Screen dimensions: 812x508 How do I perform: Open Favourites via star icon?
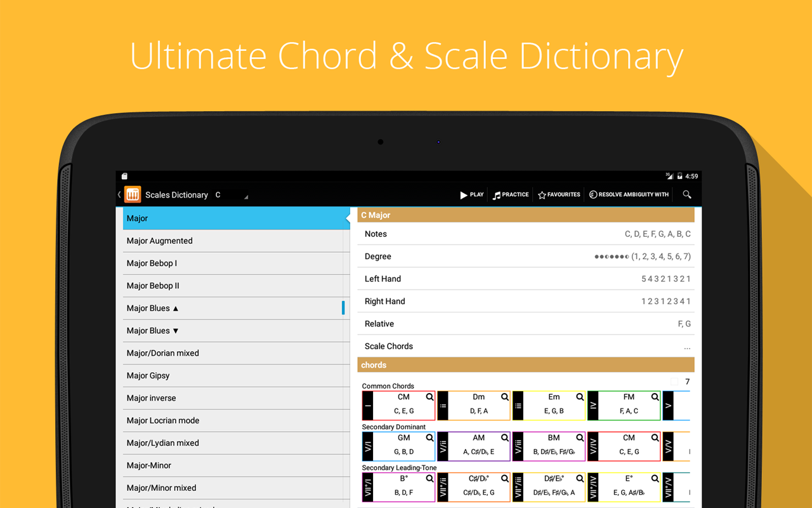click(542, 195)
